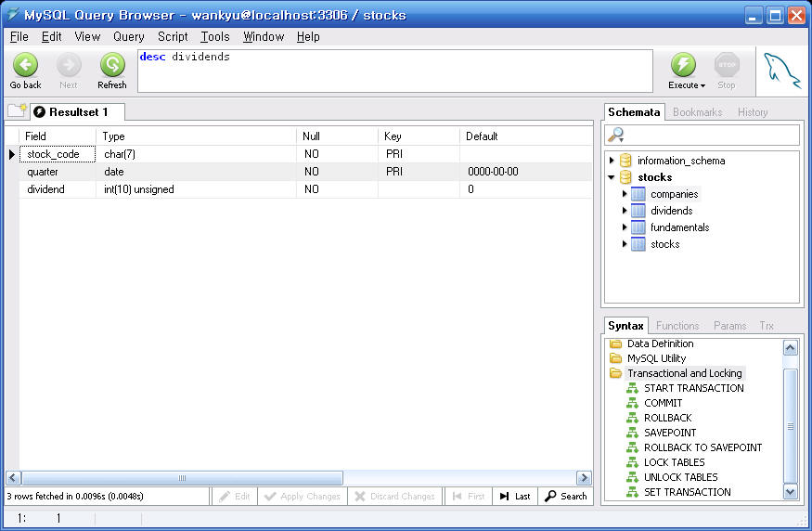Viewport: 812px width, 531px height.
Task: Click the Edit button below results
Action: click(x=235, y=497)
